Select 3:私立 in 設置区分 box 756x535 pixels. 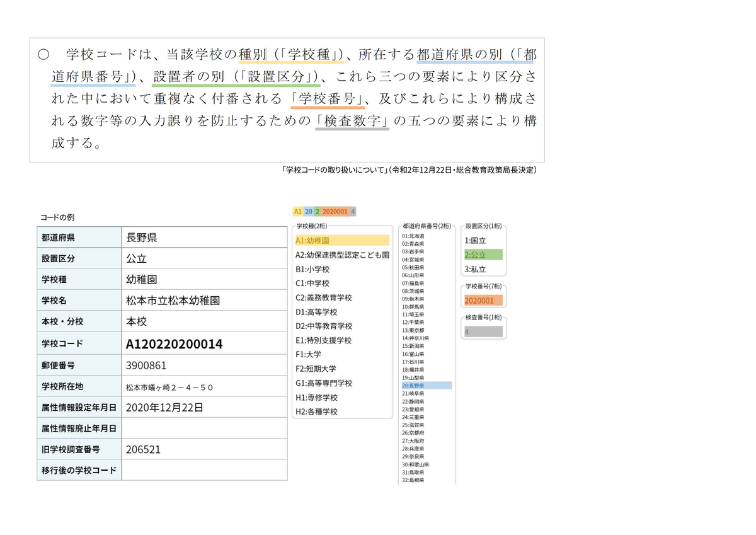(x=475, y=269)
